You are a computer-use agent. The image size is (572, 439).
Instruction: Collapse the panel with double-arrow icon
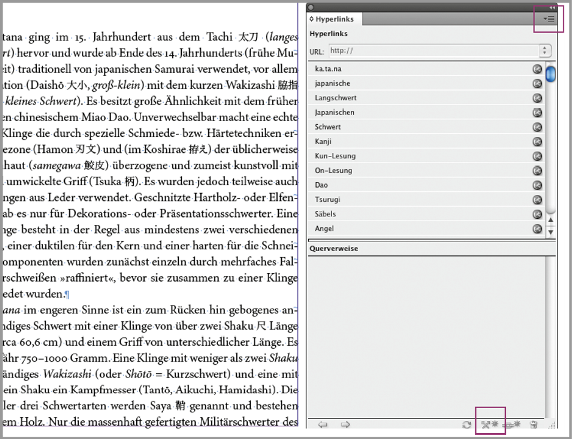point(553,7)
